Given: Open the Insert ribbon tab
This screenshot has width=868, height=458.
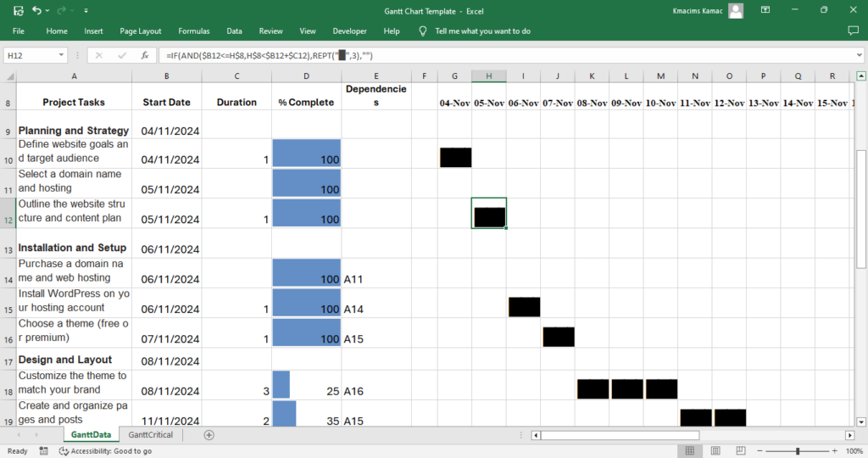Looking at the screenshot, I should click(x=93, y=31).
